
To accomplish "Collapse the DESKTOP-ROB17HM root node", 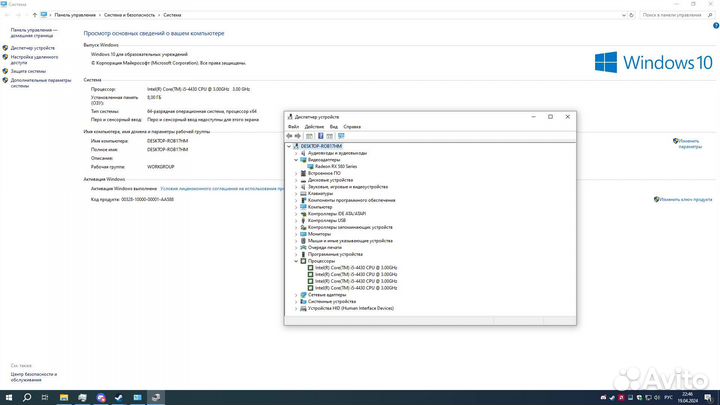I will point(289,146).
